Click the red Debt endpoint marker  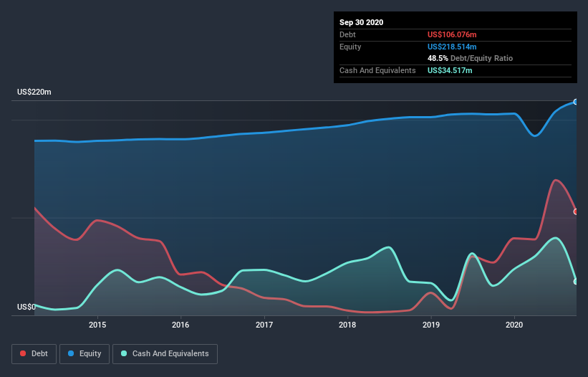[576, 211]
